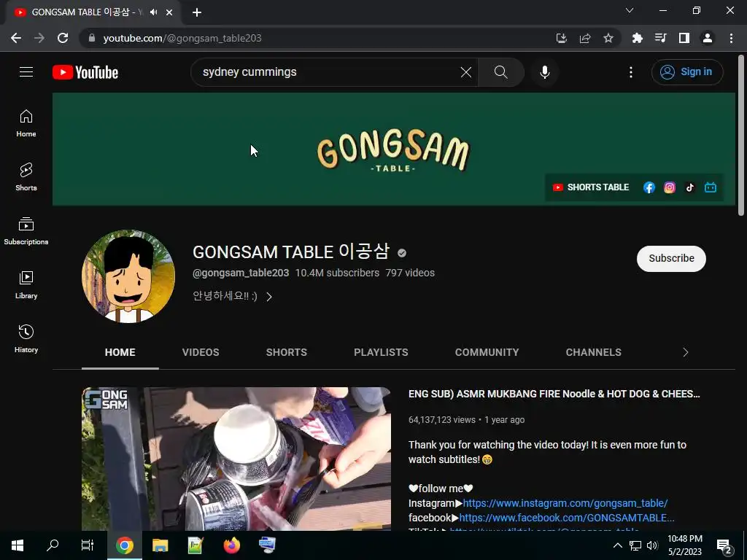The width and height of the screenshot is (747, 560).
Task: Switch to the CHANNELS tab
Action: [594, 352]
